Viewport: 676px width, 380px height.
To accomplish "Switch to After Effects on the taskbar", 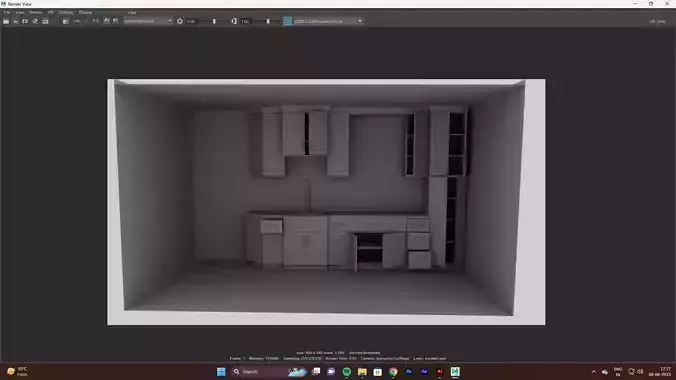I will click(x=424, y=371).
